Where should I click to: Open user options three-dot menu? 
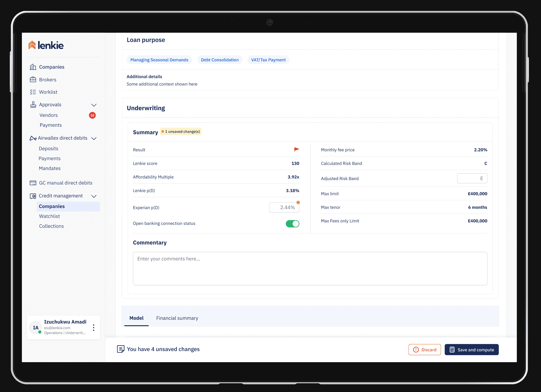pos(93,327)
